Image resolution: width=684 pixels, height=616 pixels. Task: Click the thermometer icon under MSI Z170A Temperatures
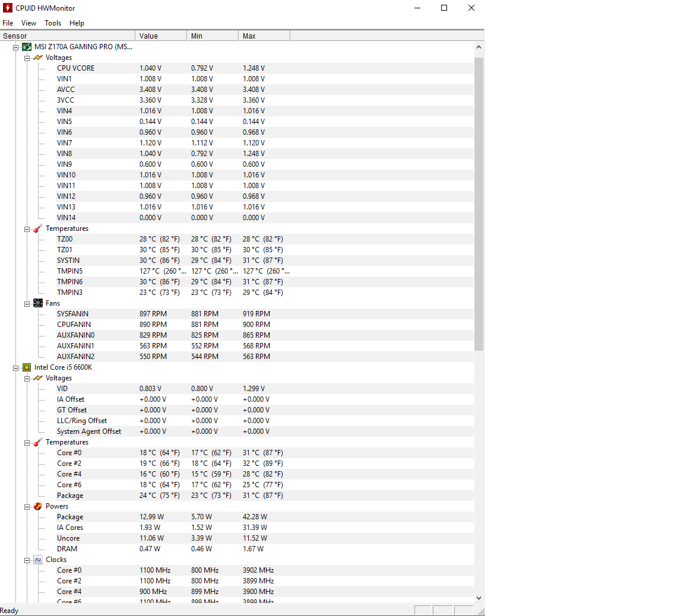click(x=38, y=228)
